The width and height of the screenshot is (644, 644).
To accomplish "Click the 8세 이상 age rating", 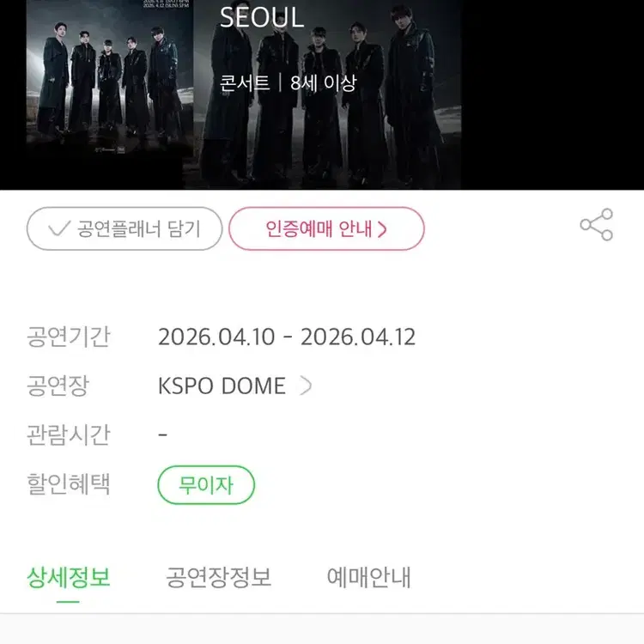I will 323,82.
